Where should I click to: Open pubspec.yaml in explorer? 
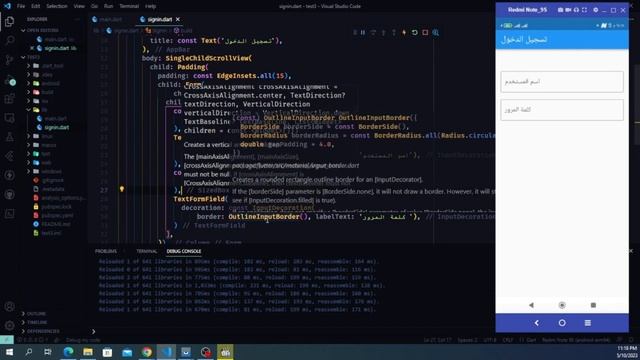[x=57, y=215]
